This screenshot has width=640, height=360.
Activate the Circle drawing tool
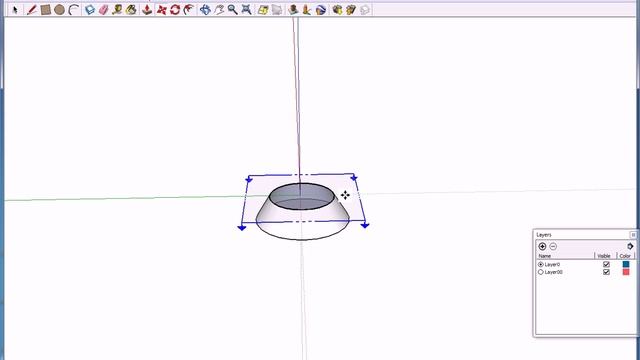point(59,9)
